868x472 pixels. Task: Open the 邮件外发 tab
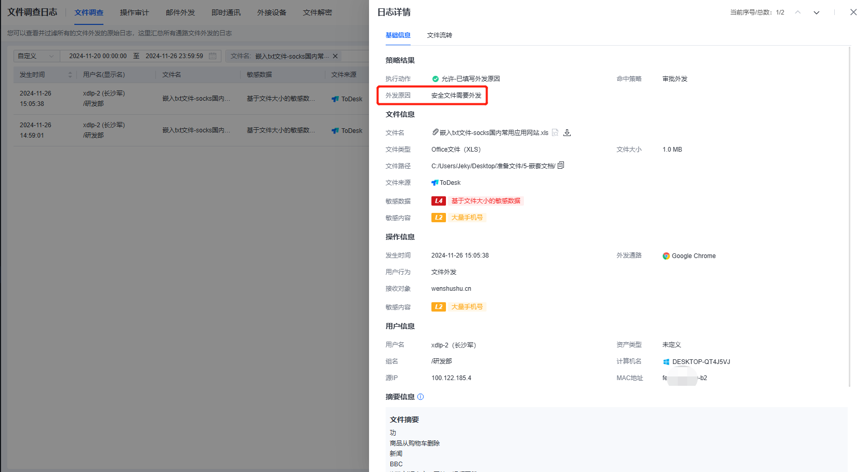pyautogui.click(x=180, y=12)
